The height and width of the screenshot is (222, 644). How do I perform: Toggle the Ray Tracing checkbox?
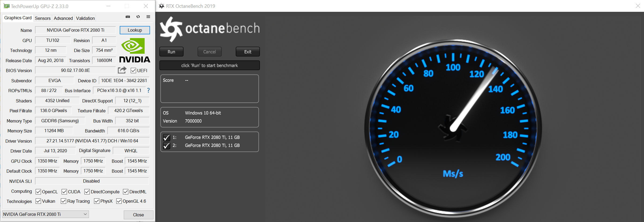[63, 201]
